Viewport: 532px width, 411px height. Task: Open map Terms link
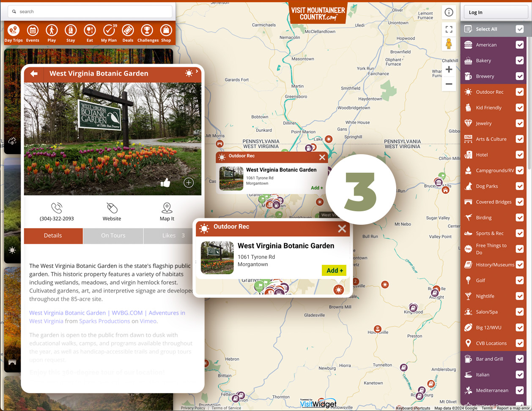click(x=487, y=408)
